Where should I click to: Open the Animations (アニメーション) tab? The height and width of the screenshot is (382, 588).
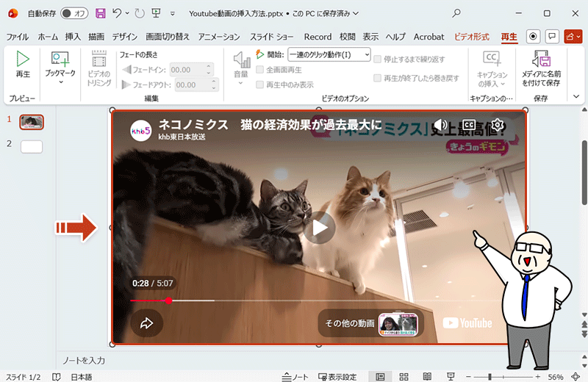219,37
